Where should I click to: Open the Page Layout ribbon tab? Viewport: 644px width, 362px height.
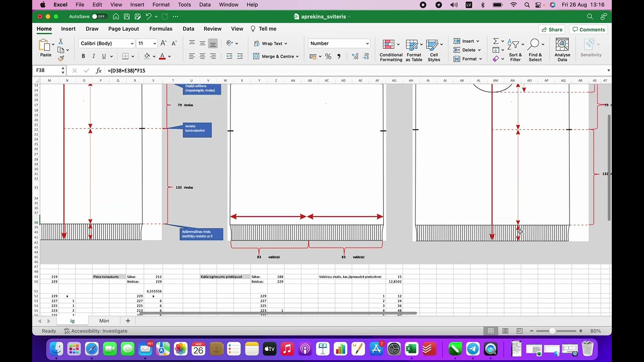(123, 29)
